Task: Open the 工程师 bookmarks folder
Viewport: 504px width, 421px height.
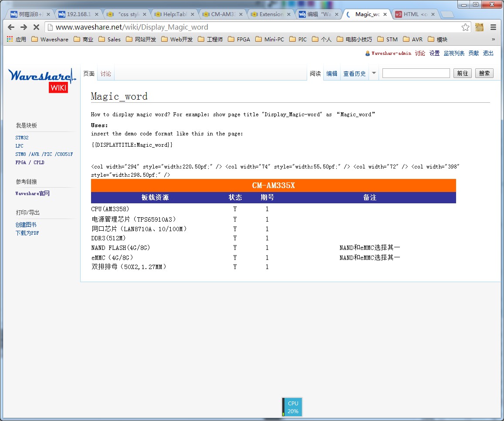Action: click(210, 39)
